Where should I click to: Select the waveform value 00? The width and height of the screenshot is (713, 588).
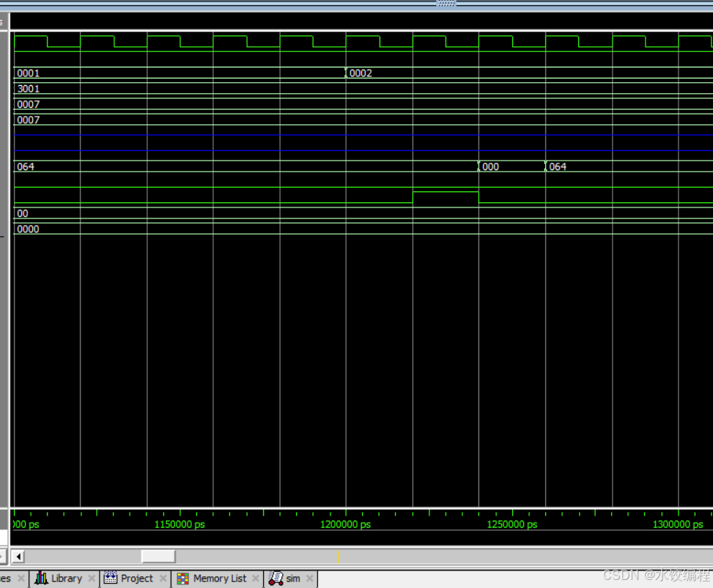tap(22, 213)
